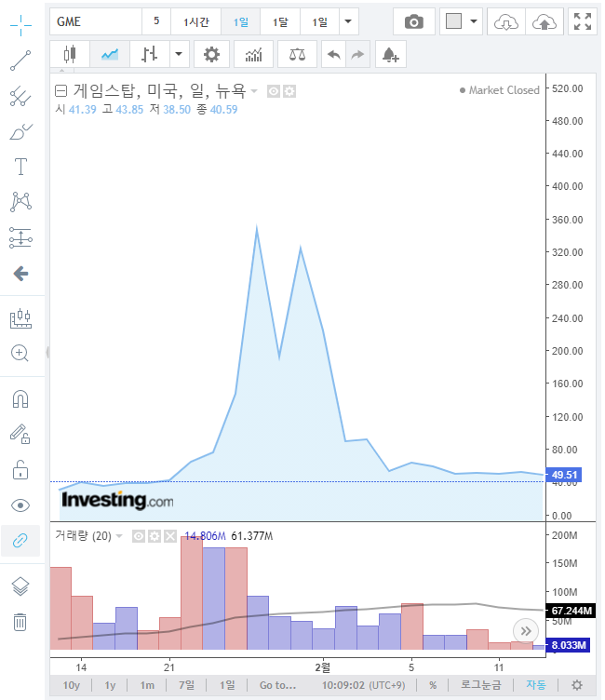Viewport: 605px width, 700px height.
Task: Open the pattern drawing tool
Action: tap(20, 202)
